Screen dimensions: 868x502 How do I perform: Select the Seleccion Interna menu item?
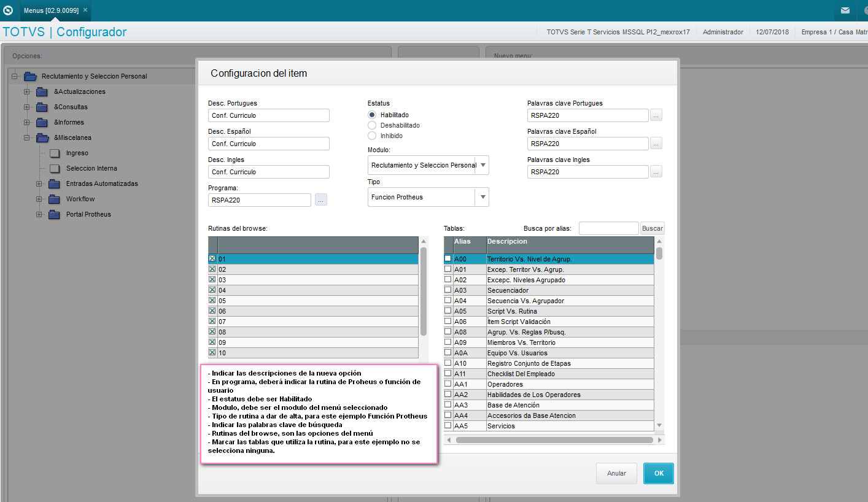[x=91, y=168]
